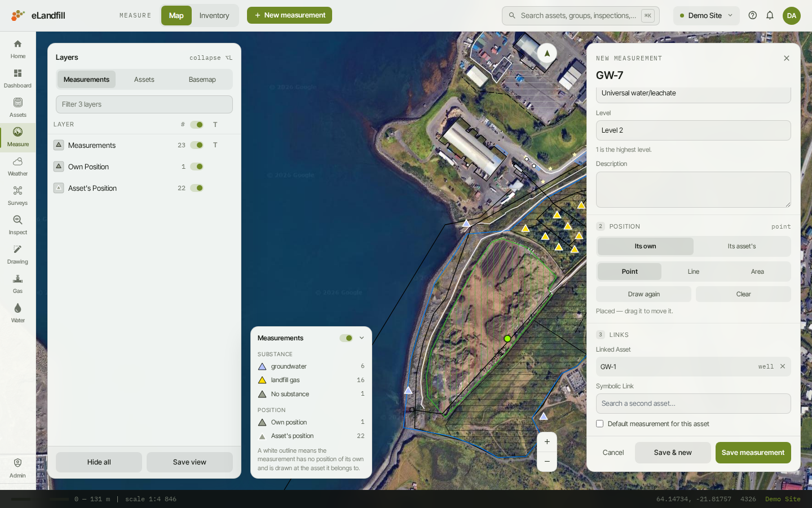Remove the GW-1 linked asset
This screenshot has width=812, height=508.
point(783,366)
